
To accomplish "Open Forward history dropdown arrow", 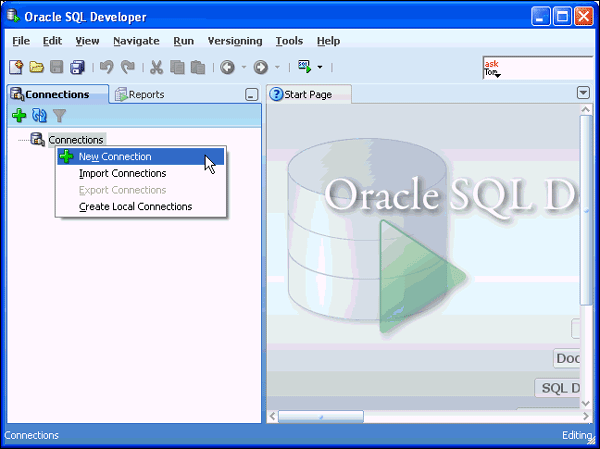I will (277, 68).
